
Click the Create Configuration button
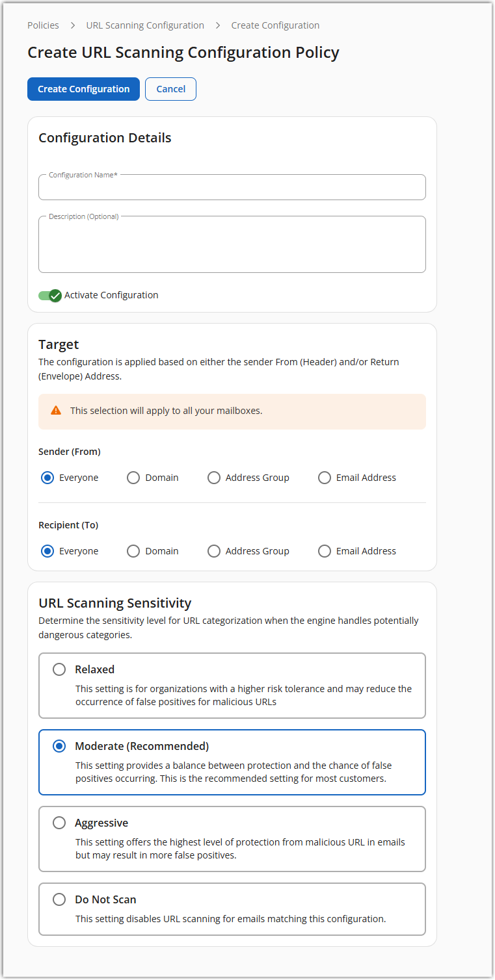pyautogui.click(x=83, y=89)
